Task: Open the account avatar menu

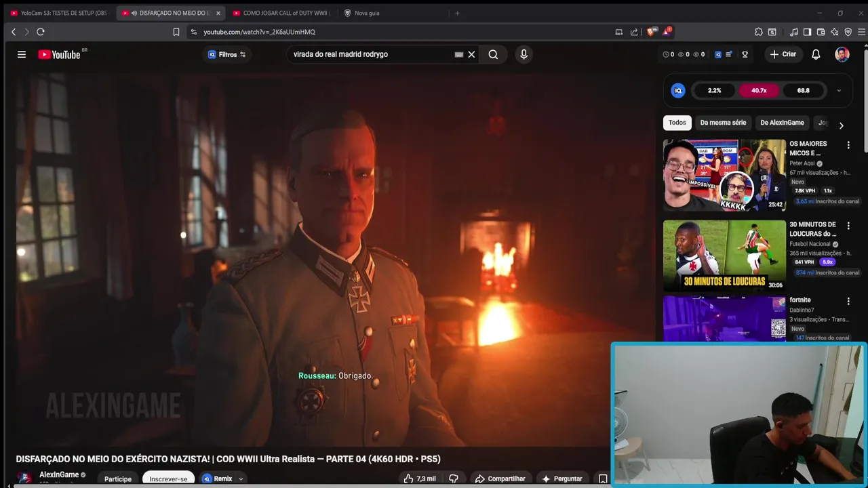Action: tap(842, 54)
